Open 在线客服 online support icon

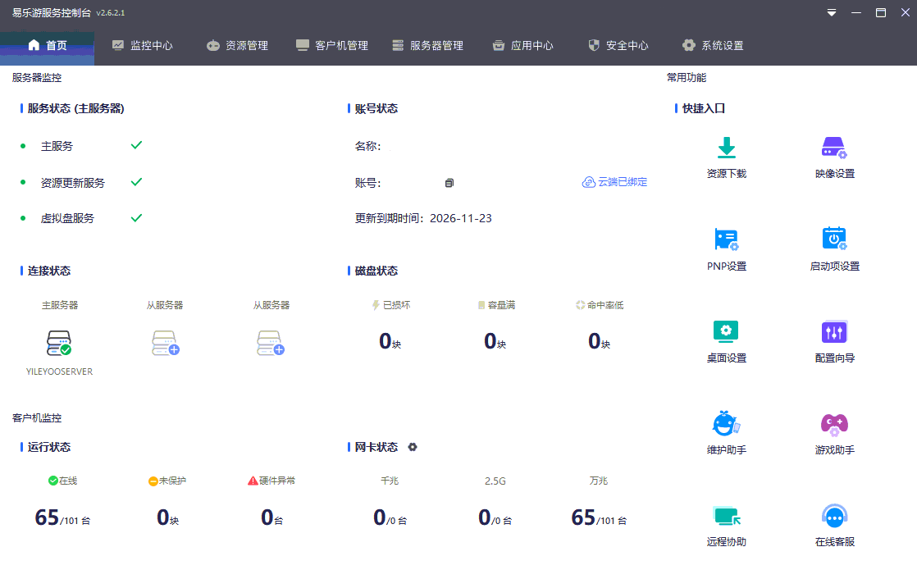tap(834, 516)
